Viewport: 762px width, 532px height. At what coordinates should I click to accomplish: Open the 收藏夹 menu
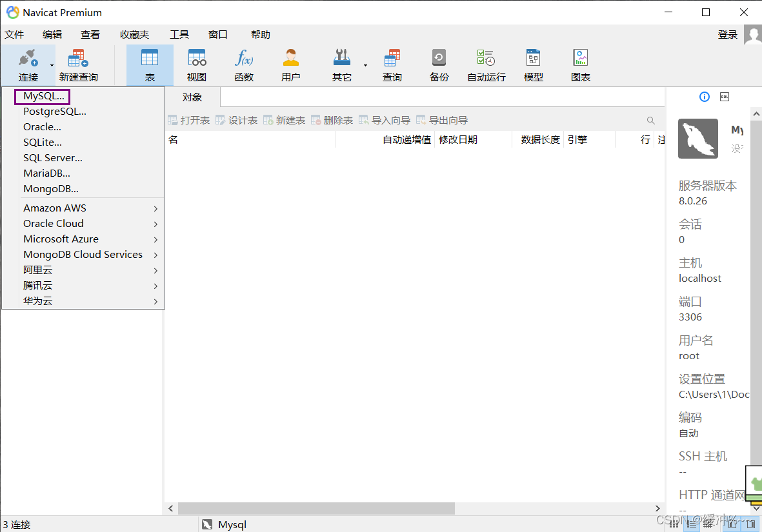135,34
